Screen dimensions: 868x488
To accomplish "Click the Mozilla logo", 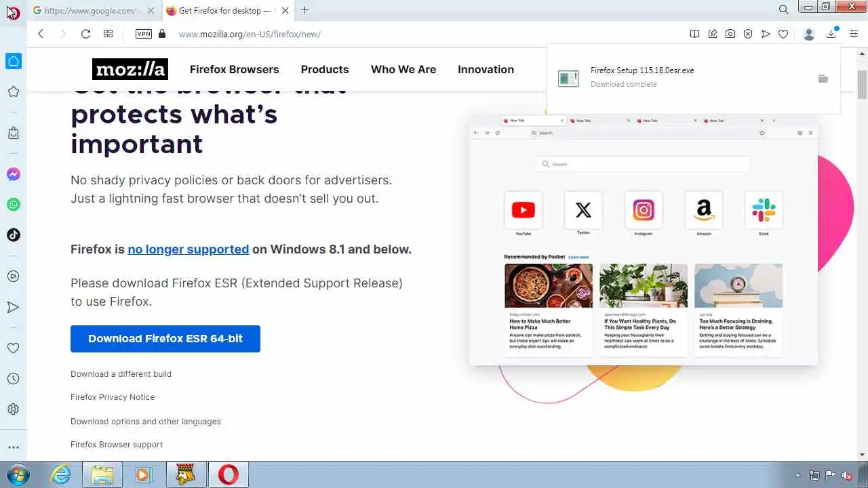I will [x=130, y=69].
